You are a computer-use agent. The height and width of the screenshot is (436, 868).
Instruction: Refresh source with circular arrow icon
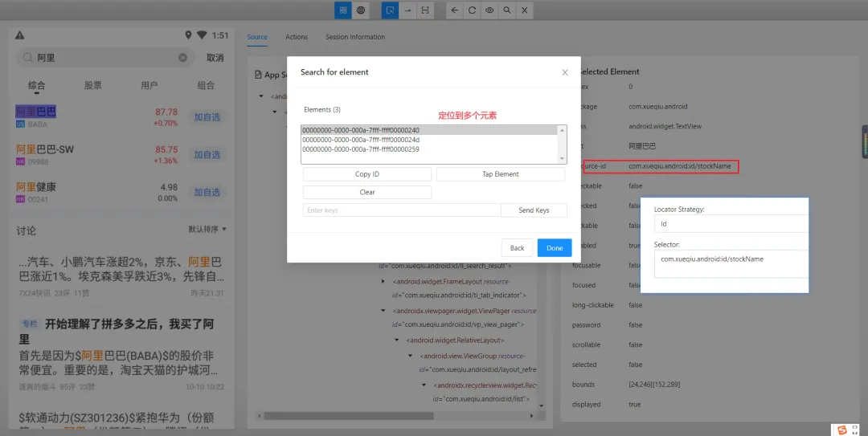tap(473, 10)
